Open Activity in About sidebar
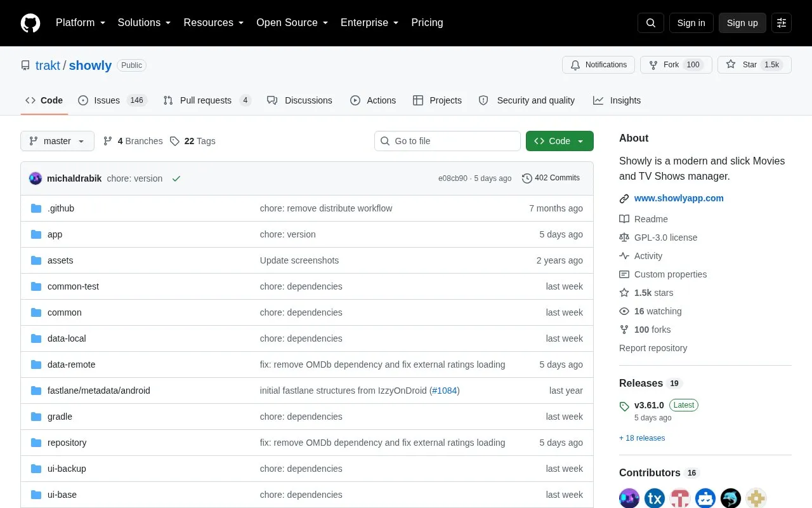The image size is (812, 508). [x=648, y=256]
